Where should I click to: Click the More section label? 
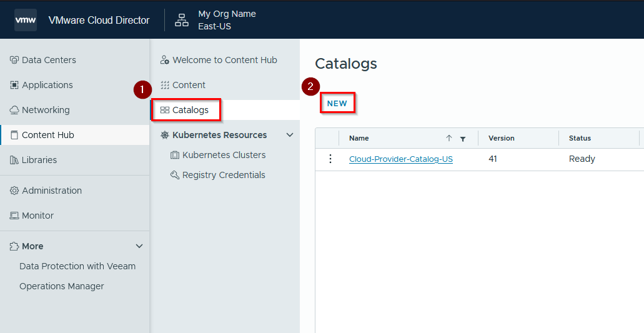[x=32, y=246]
